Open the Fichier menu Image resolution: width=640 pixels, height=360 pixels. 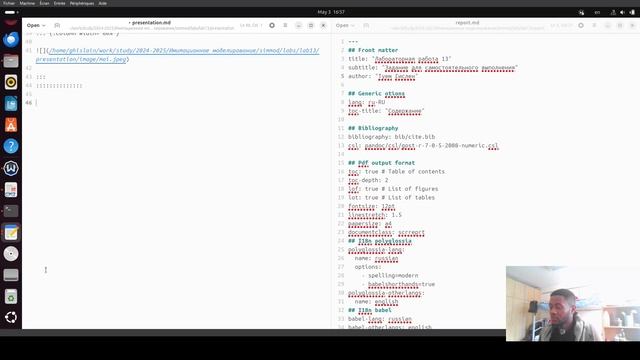coord(9,3)
